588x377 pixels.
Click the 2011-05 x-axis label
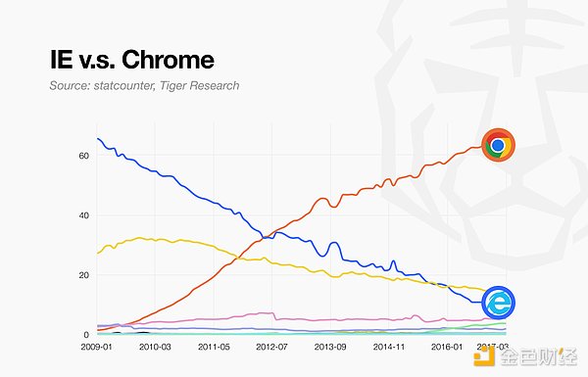(214, 347)
